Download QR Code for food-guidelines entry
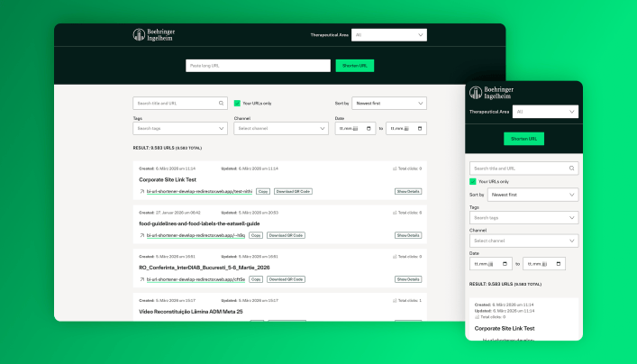637x364 pixels. 286,235
